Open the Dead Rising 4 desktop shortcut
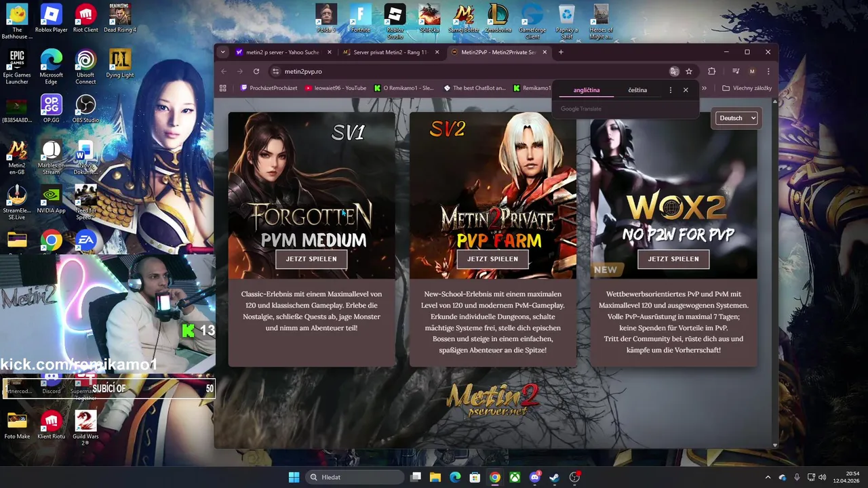This screenshot has width=868, height=488. click(x=120, y=18)
